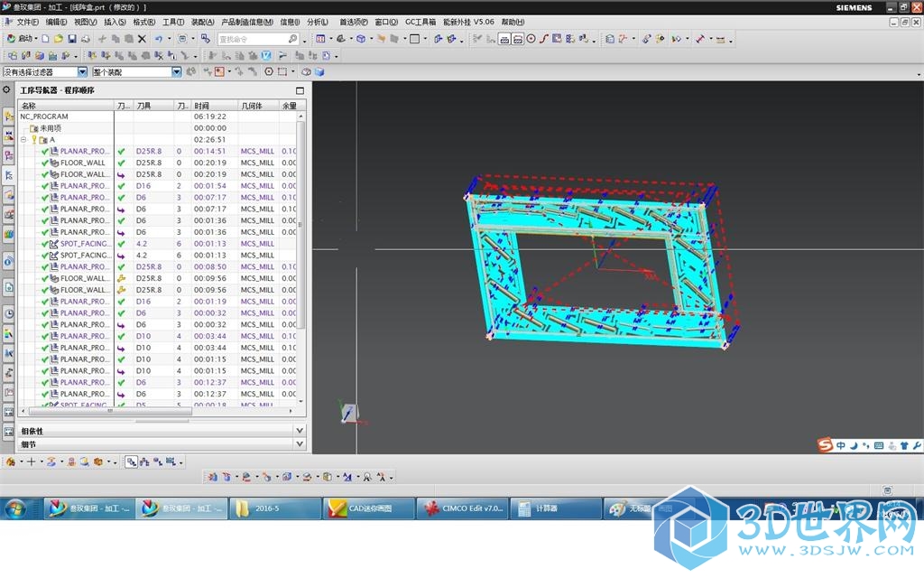Click the Create Tool icon
The image size is (924, 578).
click(x=25, y=55)
